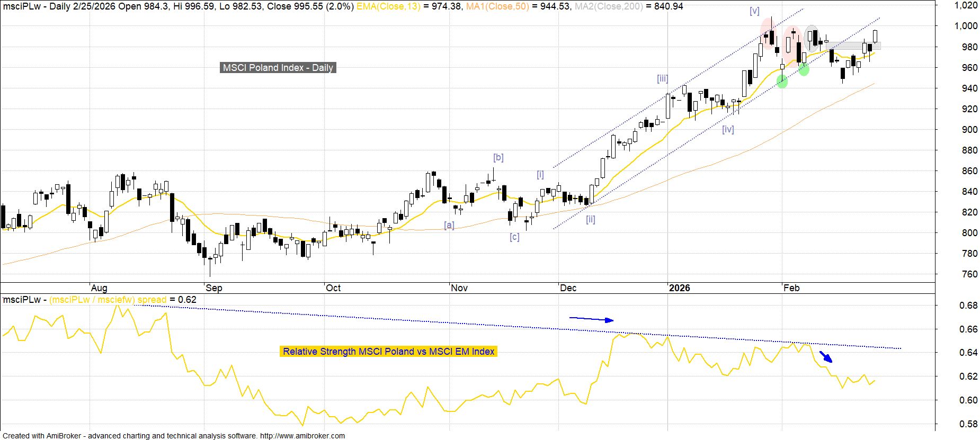Open the amibroker.com link in footer
The width and height of the screenshot is (980, 440).
pyautogui.click(x=302, y=436)
